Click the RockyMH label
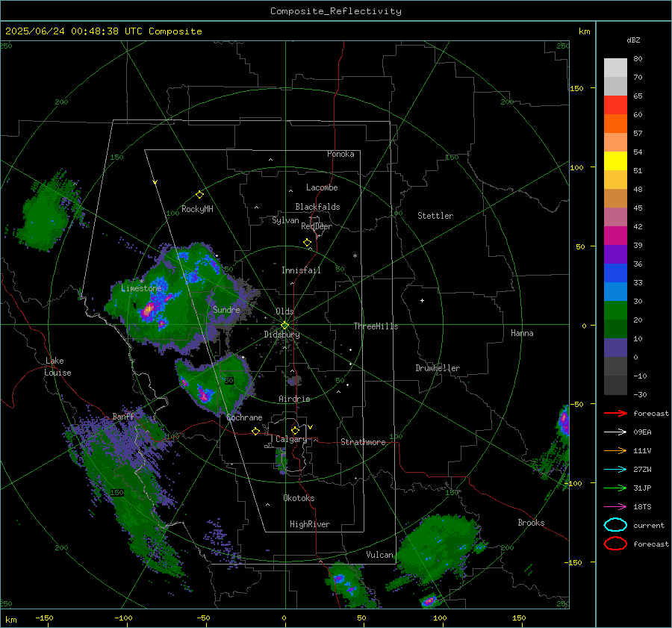The height and width of the screenshot is (628, 672). (197, 209)
